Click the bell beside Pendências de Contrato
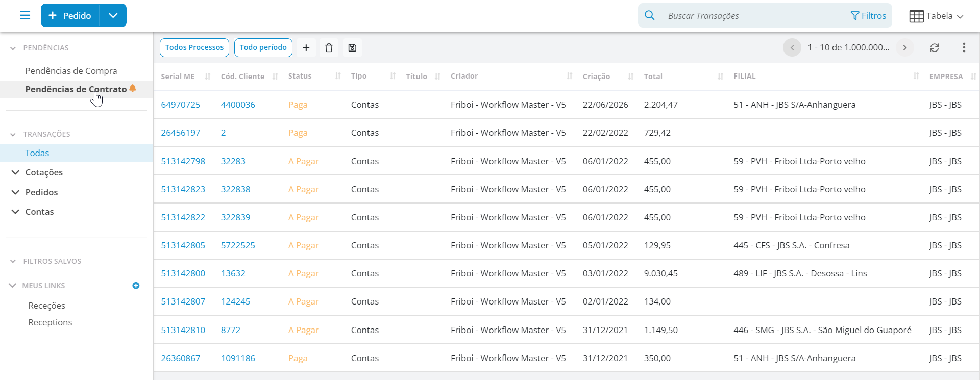The image size is (980, 380). coord(133,88)
